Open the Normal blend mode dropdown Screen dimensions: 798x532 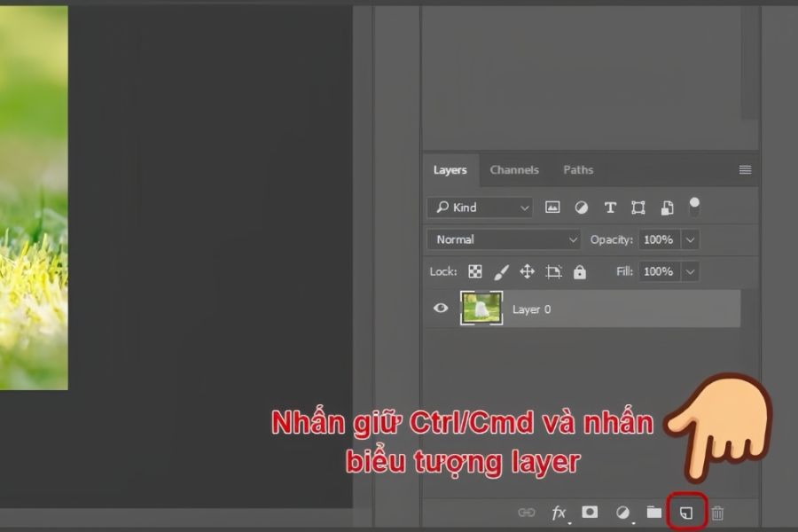(x=504, y=239)
